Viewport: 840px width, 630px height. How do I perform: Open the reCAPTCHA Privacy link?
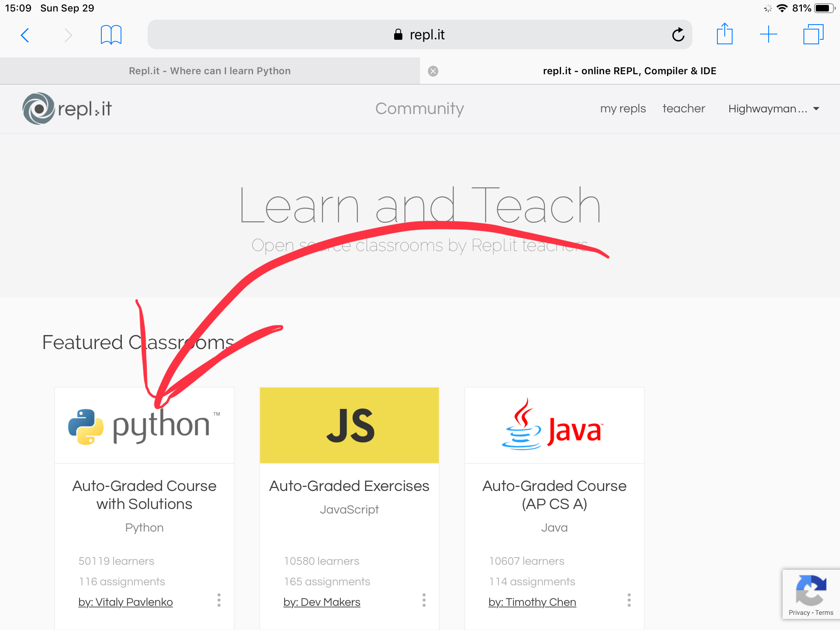(799, 613)
